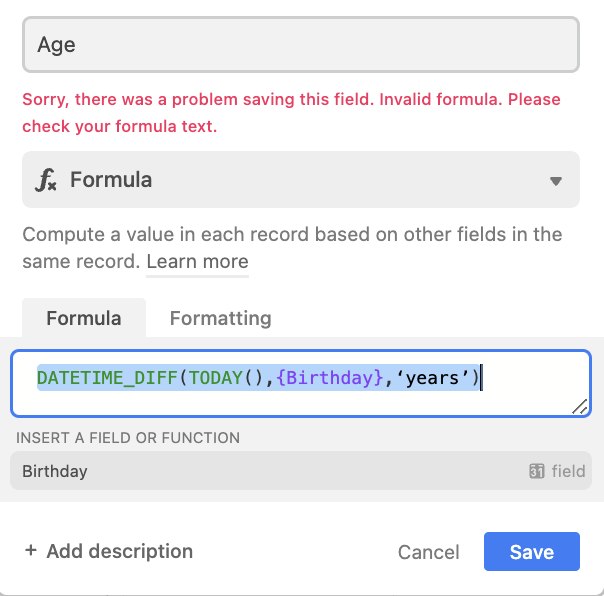Click the {Birthday} token in formula
The width and height of the screenshot is (604, 596).
click(330, 378)
